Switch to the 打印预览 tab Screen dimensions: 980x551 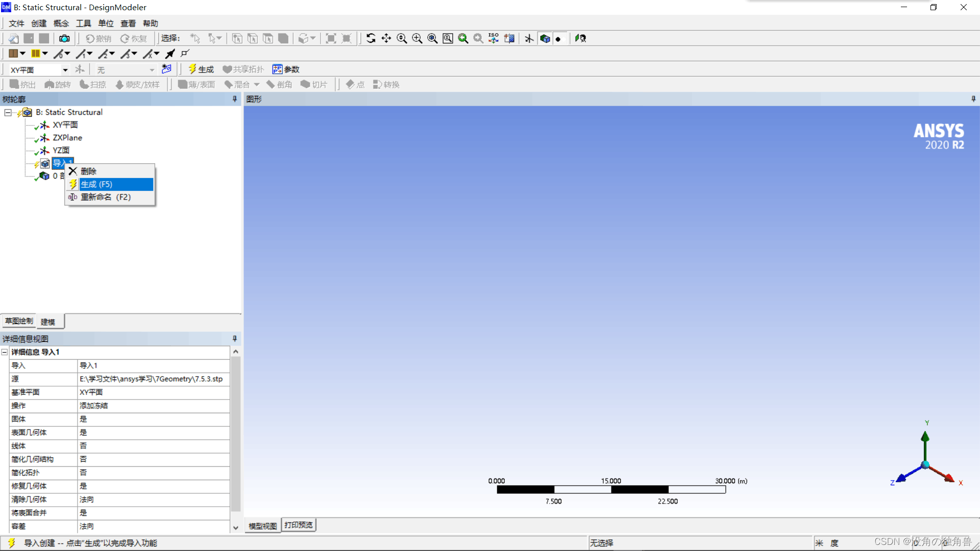pyautogui.click(x=299, y=525)
